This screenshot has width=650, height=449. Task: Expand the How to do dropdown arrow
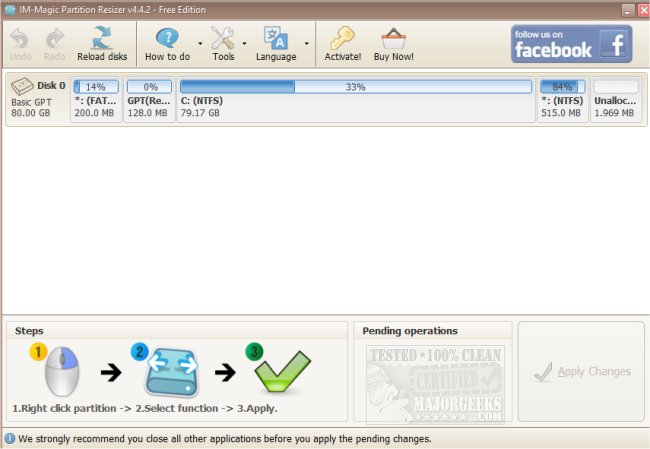click(200, 44)
